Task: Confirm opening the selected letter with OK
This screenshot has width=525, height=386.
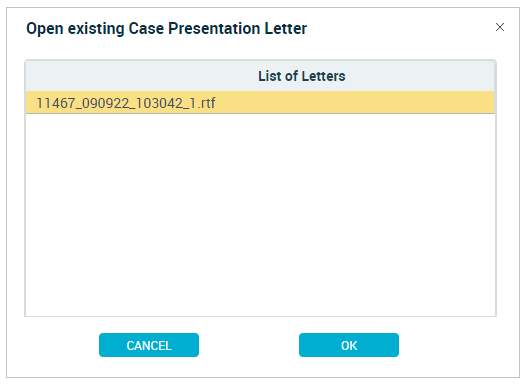Action: (x=349, y=345)
